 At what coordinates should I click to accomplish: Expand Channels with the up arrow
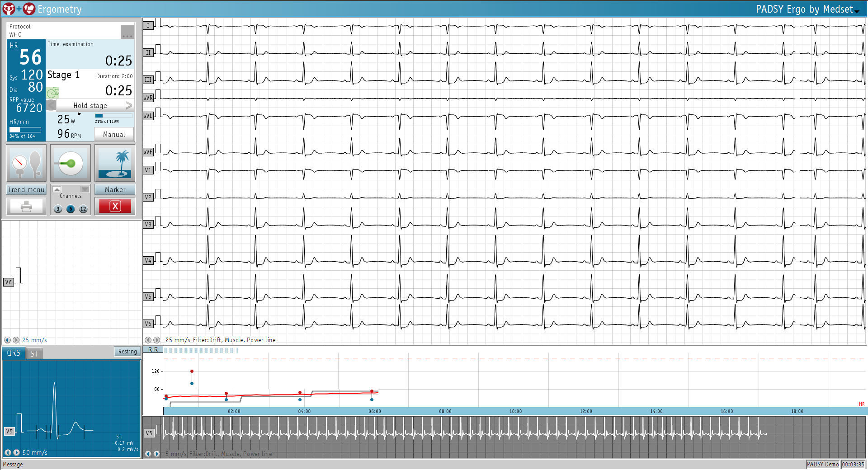coord(58,189)
